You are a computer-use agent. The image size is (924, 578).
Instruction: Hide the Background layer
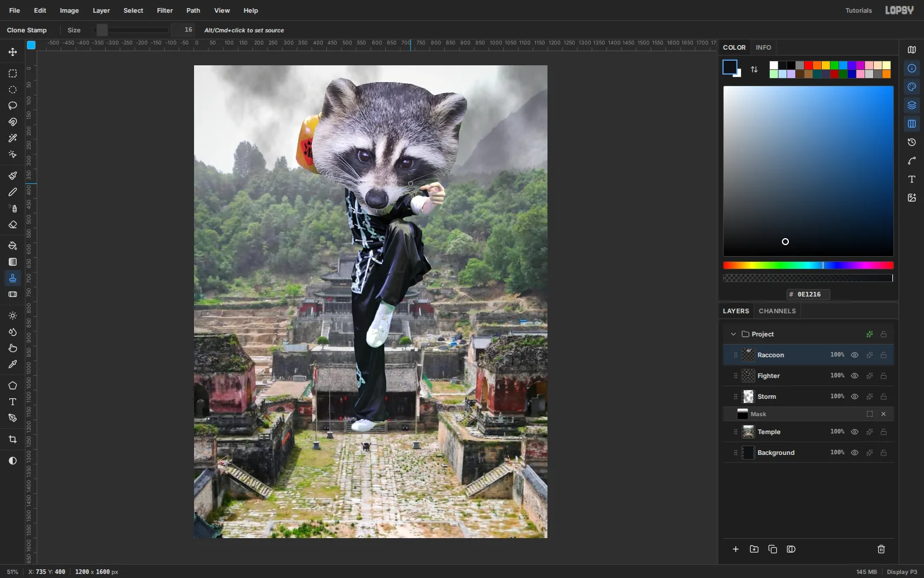pos(855,453)
